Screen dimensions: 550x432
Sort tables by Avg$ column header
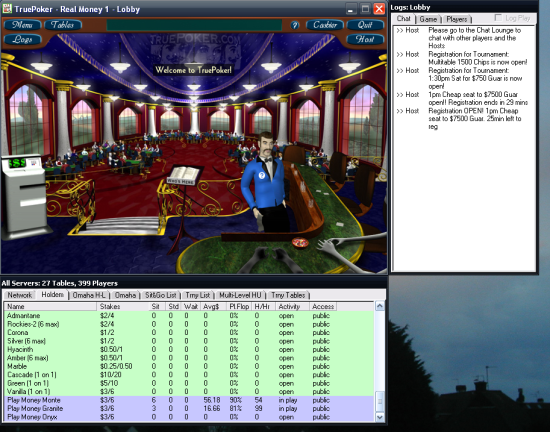(x=213, y=306)
